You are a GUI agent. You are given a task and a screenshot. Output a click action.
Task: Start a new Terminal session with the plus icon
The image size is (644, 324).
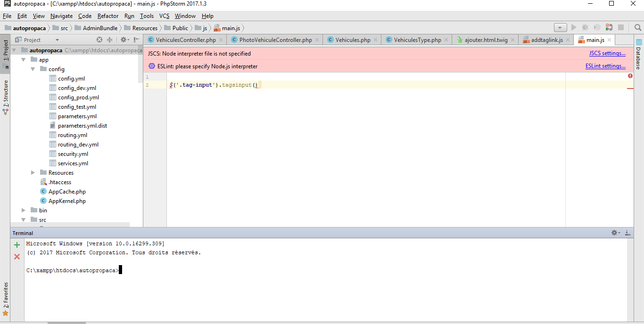pos(17,244)
